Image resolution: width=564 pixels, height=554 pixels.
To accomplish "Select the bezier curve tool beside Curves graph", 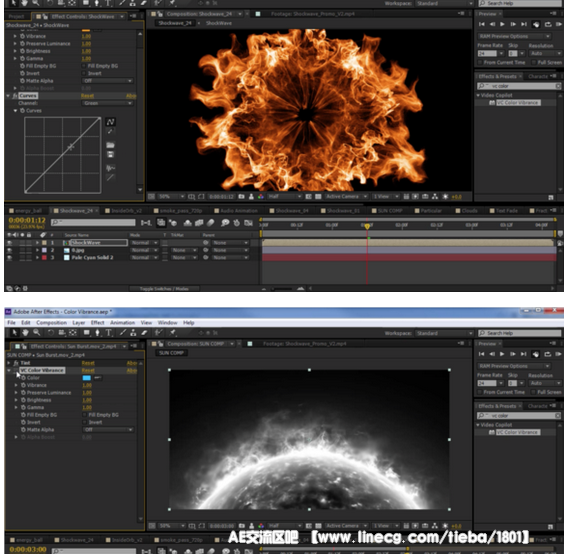I will pyautogui.click(x=110, y=122).
